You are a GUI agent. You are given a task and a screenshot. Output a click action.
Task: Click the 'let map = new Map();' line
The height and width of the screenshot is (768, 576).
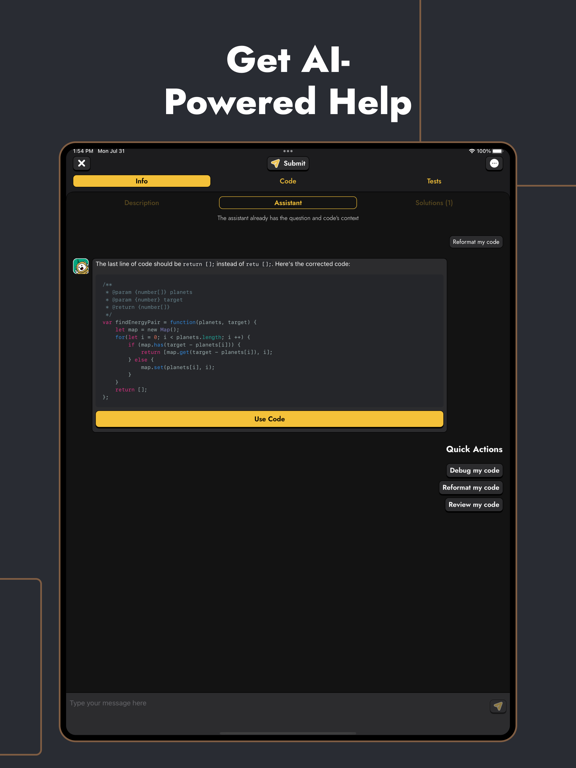point(147,330)
